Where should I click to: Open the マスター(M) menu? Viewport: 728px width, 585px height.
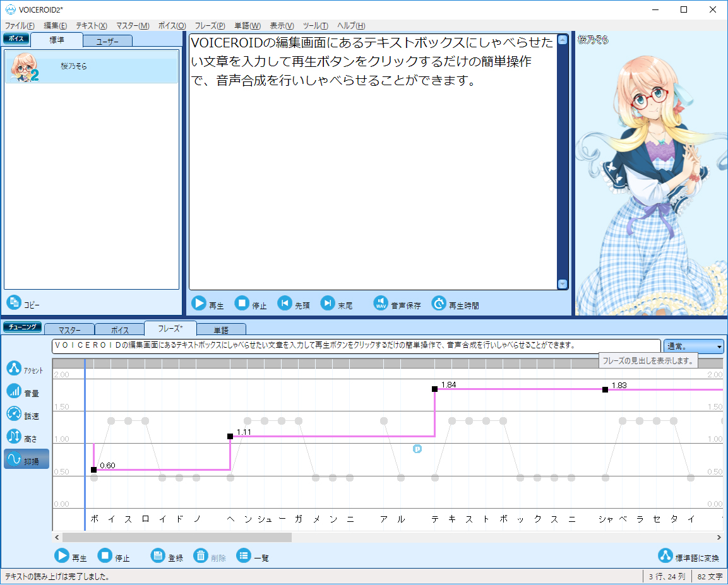(133, 25)
